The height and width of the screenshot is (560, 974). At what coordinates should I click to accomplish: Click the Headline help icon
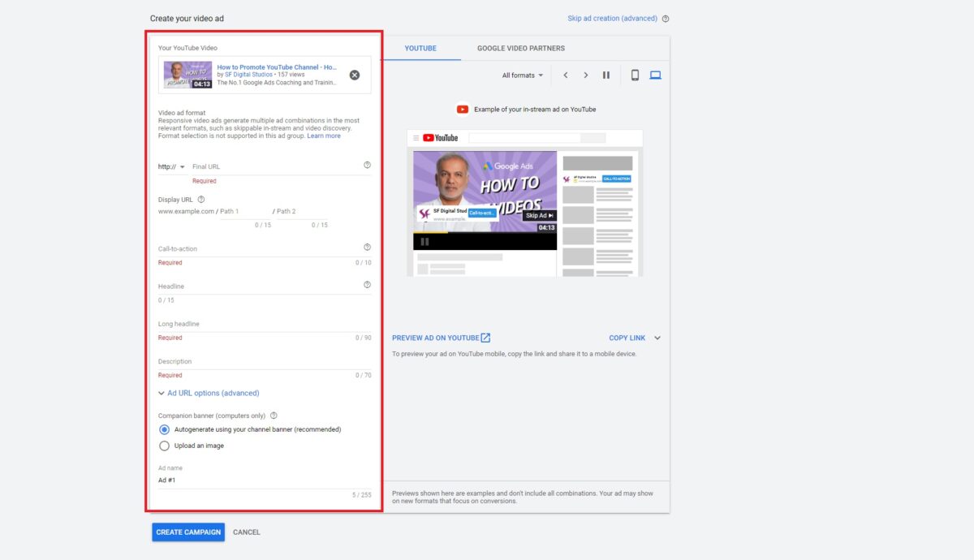click(367, 285)
